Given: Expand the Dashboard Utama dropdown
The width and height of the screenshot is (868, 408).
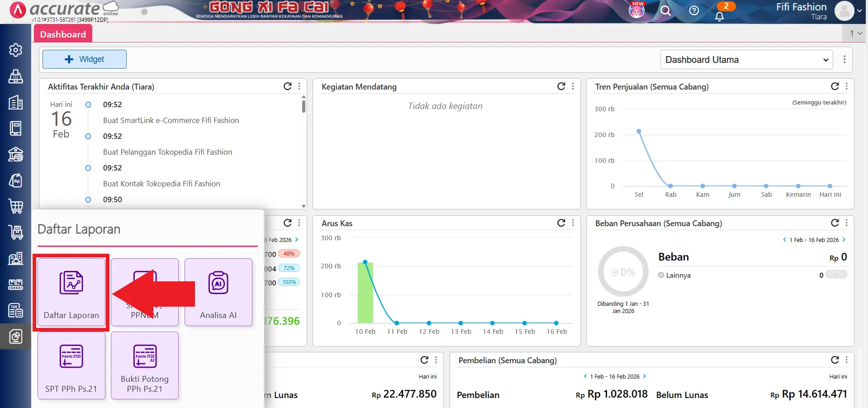Looking at the screenshot, I should click(x=746, y=60).
